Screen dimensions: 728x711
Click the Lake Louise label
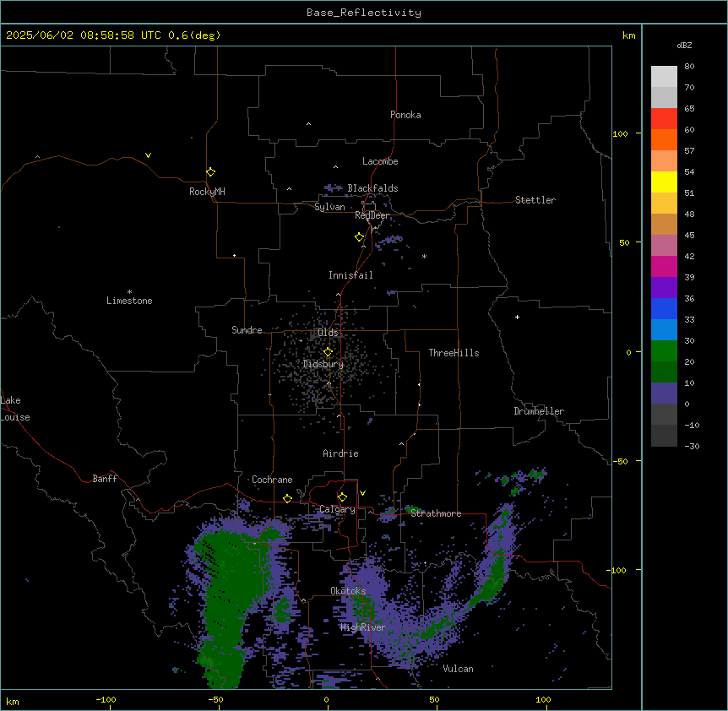(x=15, y=409)
